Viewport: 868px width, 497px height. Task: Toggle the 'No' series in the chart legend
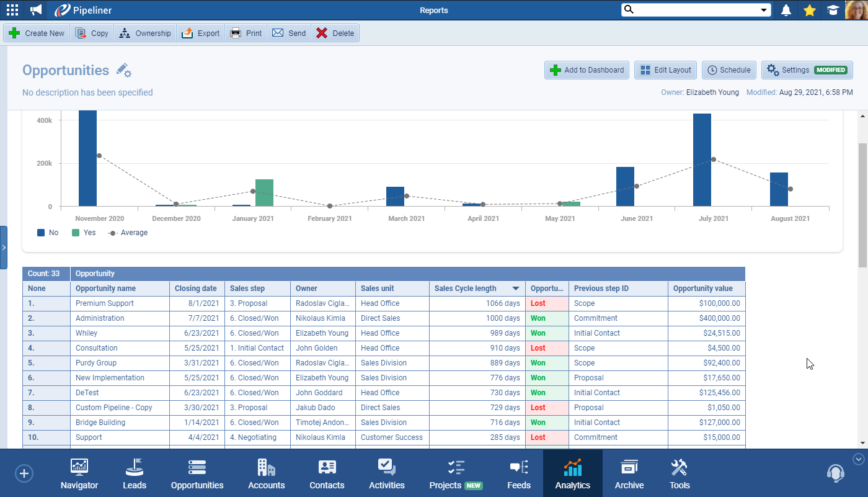click(x=47, y=232)
